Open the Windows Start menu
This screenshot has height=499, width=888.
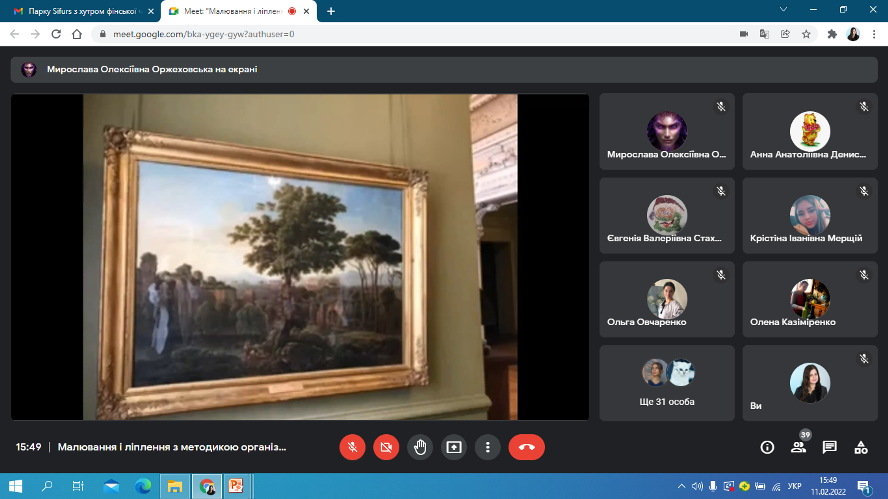point(15,486)
